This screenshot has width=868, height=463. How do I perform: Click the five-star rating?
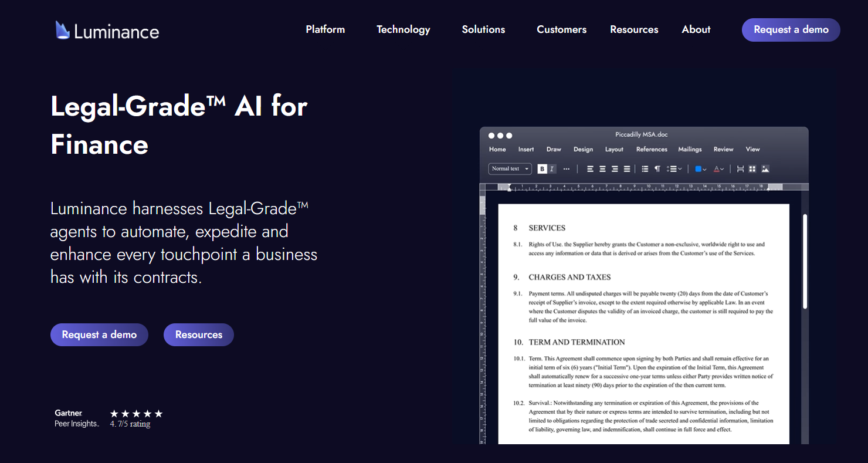[136, 414]
